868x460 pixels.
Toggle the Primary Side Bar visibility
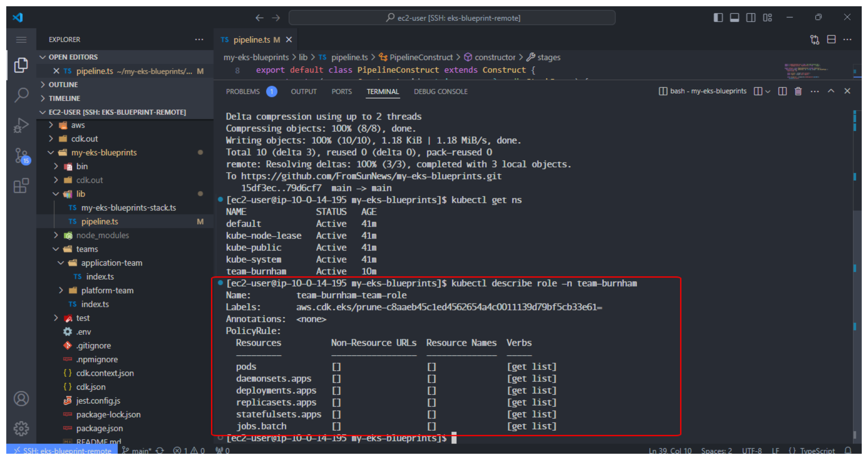point(718,17)
